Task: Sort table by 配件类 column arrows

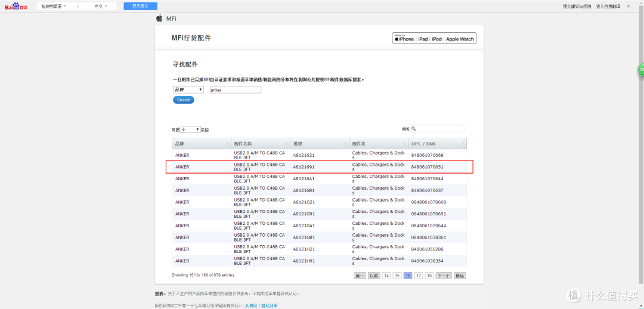Action: pyautogui.click(x=405, y=144)
